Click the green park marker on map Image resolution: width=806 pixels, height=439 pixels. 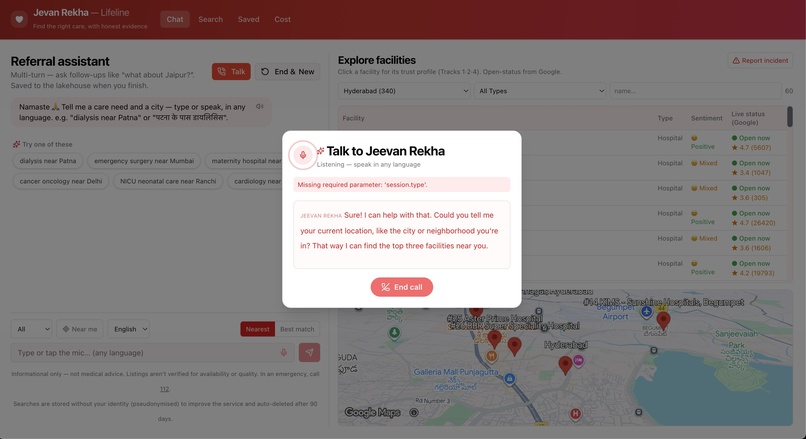[394, 333]
